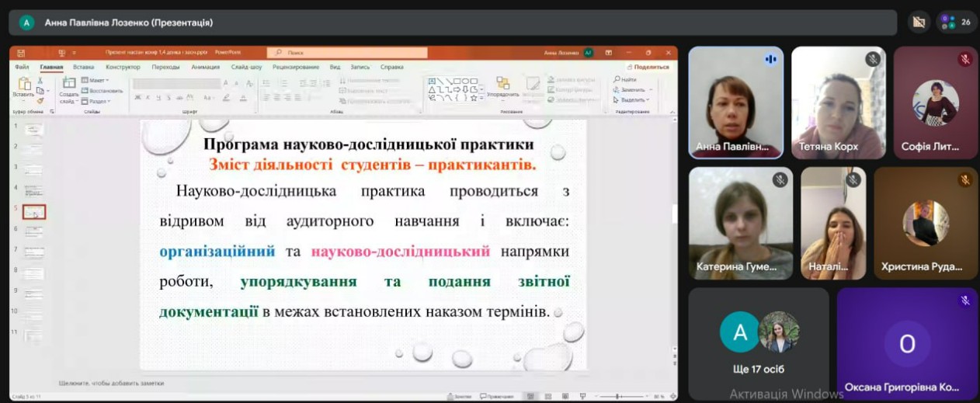The image size is (980, 403).
Task: Click the PowerPoint search (Поиск) field
Action: tap(347, 53)
